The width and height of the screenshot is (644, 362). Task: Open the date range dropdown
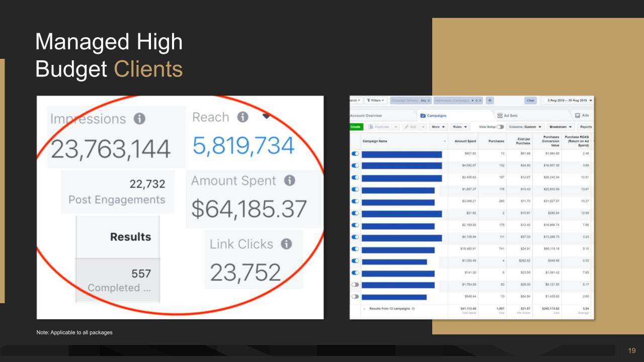[x=568, y=101]
